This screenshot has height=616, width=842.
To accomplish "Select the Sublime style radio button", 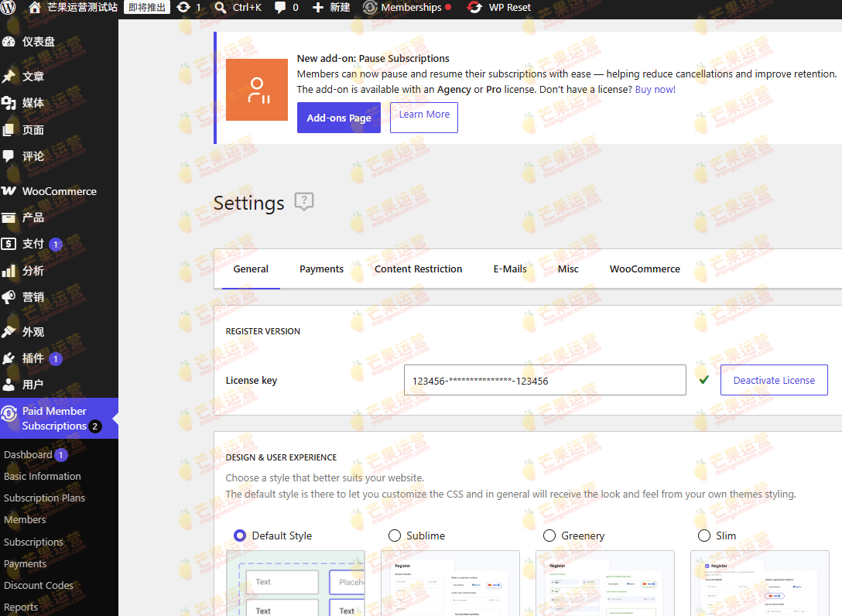I will coord(395,536).
